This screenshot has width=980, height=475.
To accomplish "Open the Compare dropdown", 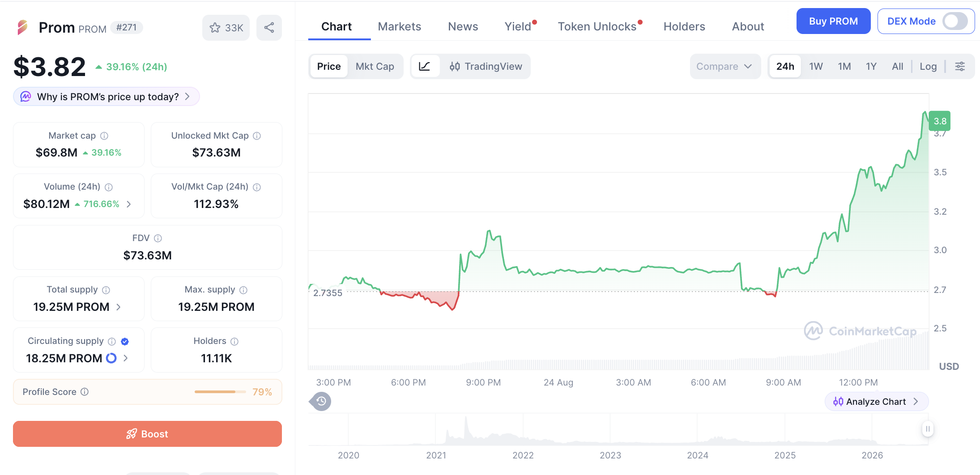I will point(724,67).
